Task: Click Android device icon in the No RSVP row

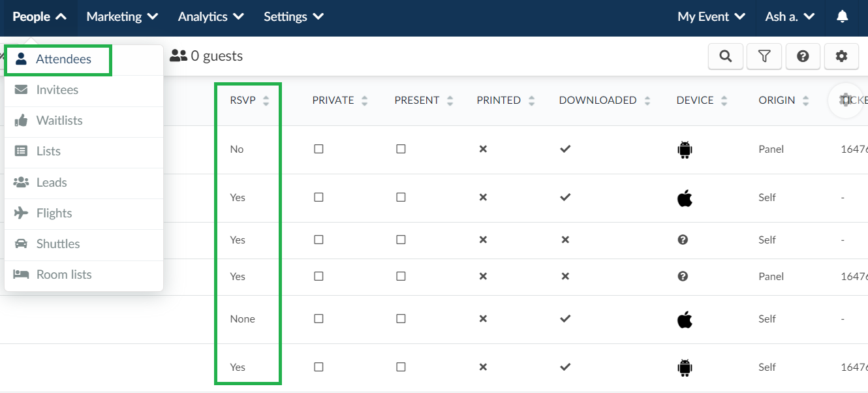Action: pos(685,149)
